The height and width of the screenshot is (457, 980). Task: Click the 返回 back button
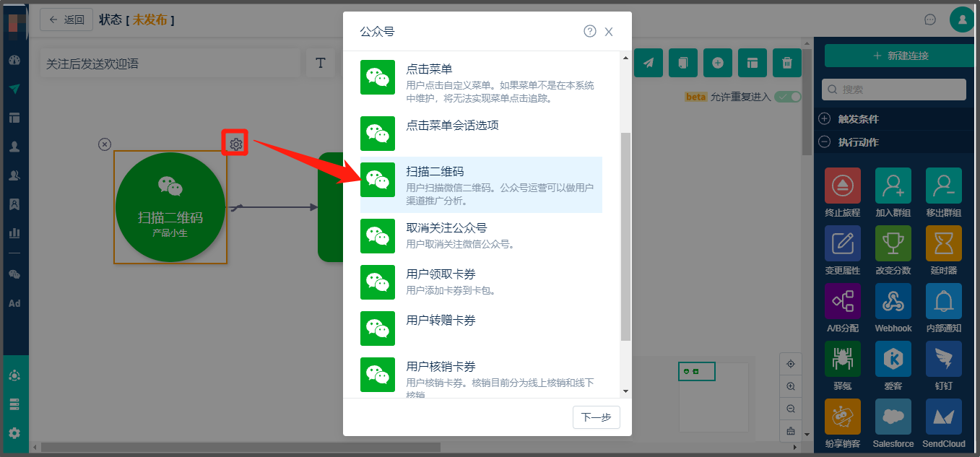tap(66, 19)
